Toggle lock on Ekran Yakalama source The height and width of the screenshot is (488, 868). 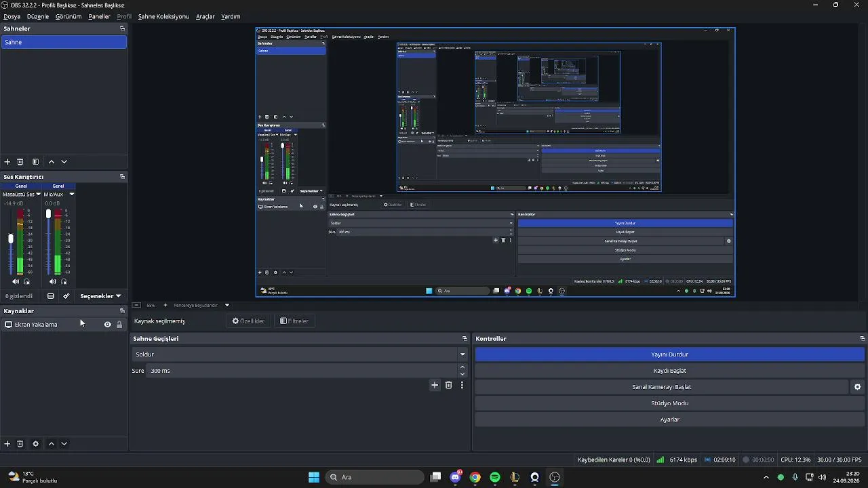pyautogui.click(x=119, y=325)
